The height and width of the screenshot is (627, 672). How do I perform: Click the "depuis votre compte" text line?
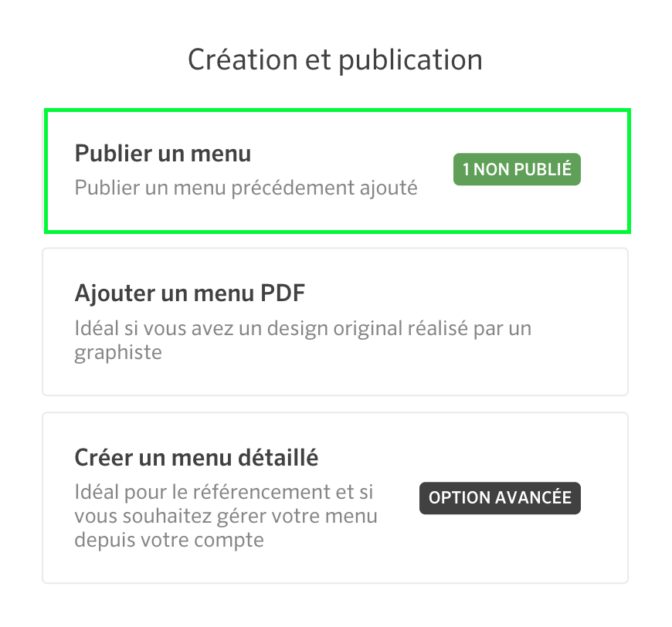[169, 540]
